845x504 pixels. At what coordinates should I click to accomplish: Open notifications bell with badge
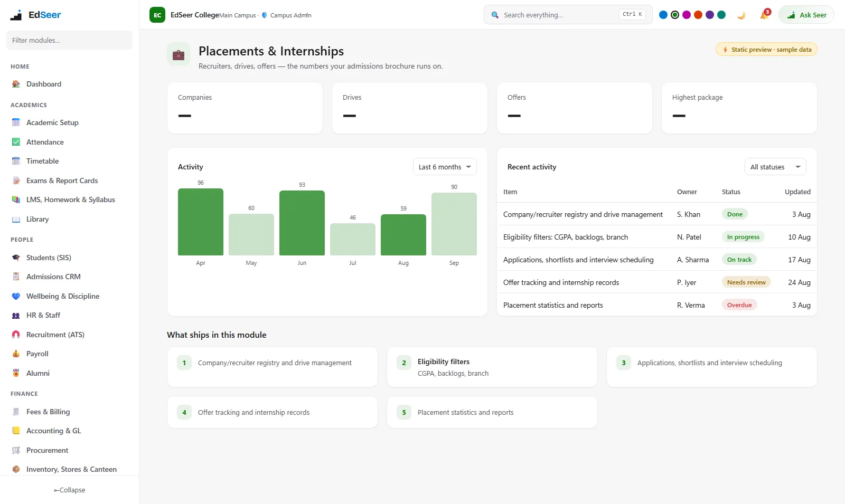coord(764,15)
